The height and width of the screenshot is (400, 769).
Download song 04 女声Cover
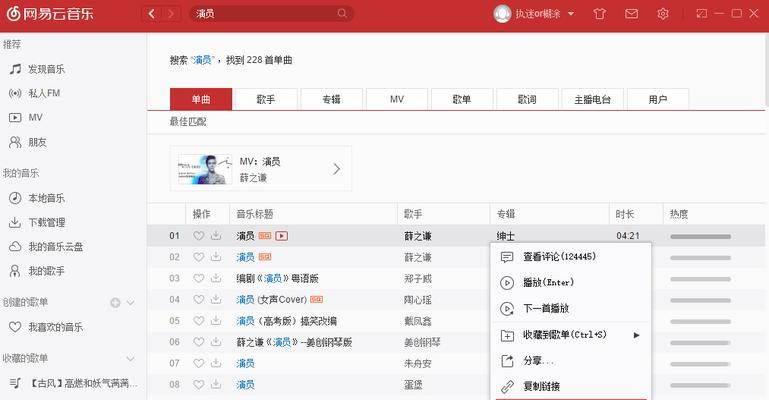216,299
